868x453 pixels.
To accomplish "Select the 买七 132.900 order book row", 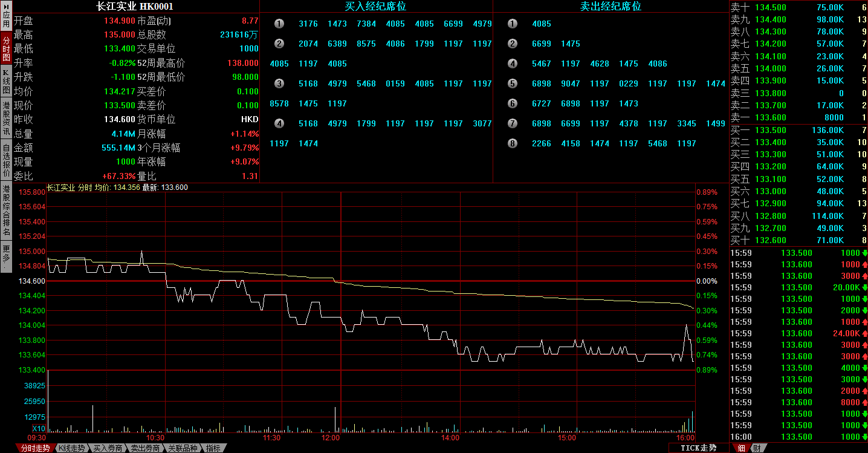I will tap(798, 203).
